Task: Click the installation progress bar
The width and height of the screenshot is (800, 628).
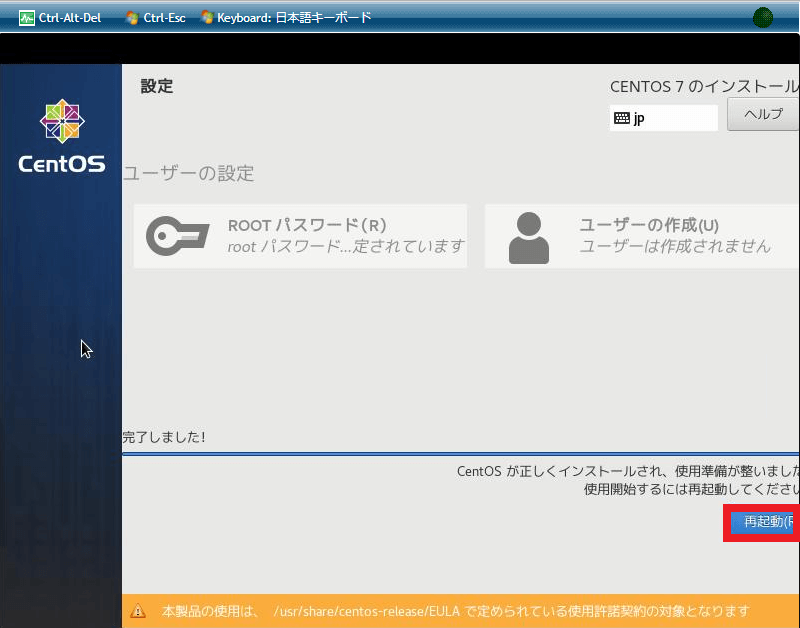Action: tap(461, 453)
